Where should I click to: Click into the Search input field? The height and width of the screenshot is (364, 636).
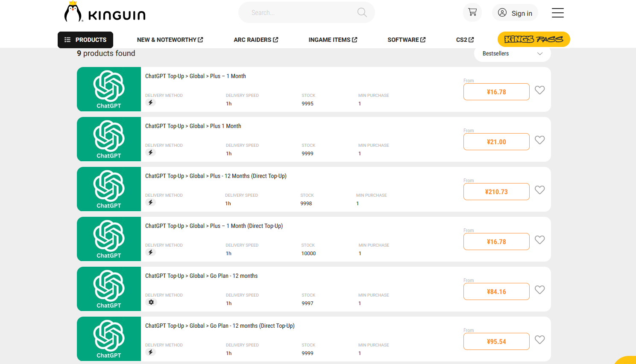[x=299, y=13]
